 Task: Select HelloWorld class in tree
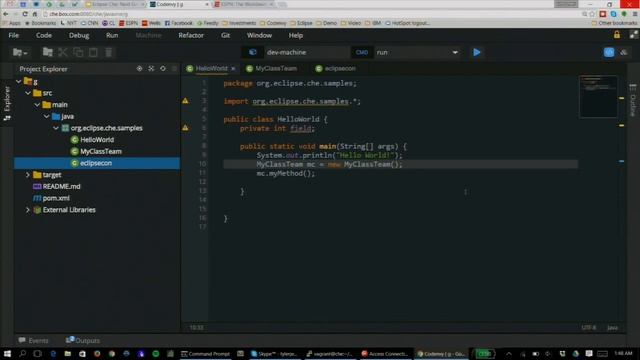(97, 140)
